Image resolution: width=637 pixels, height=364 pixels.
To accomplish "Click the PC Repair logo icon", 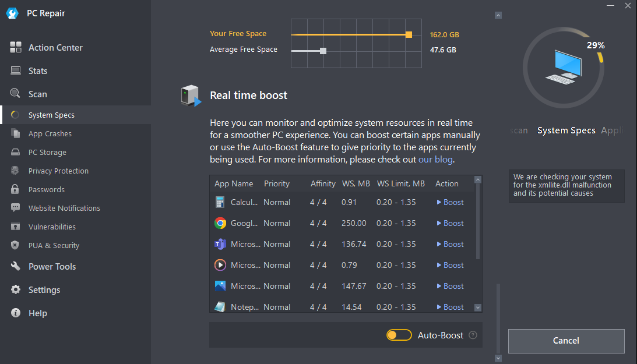I will point(12,13).
